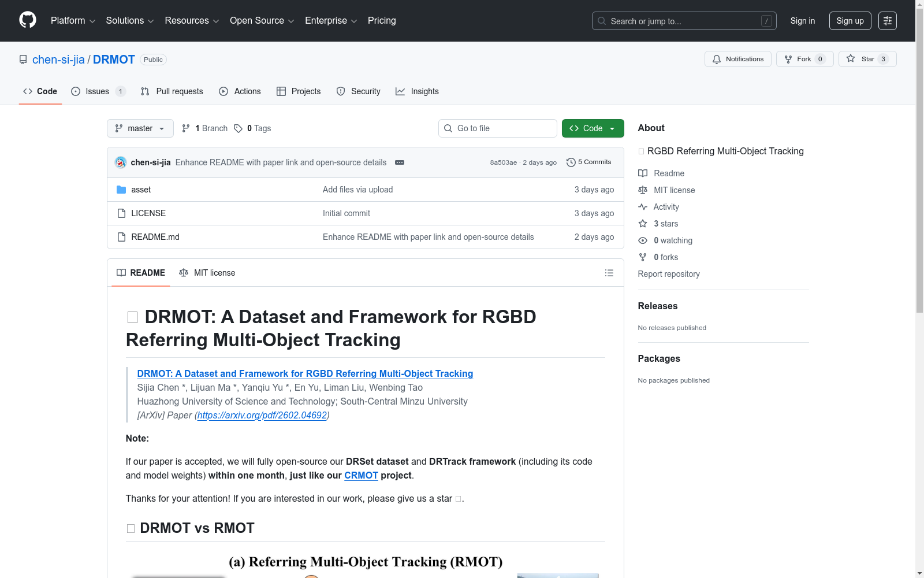Switch to the Insights tab
Image resolution: width=924 pixels, height=578 pixels.
[417, 91]
